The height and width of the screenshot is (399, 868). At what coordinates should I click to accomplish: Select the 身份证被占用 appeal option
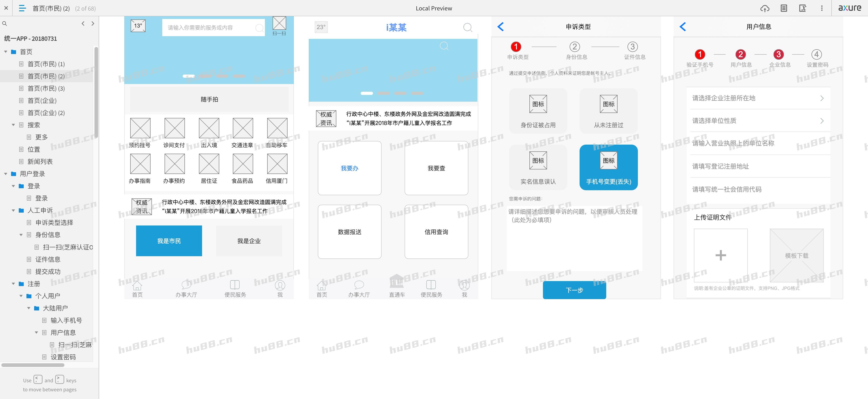[x=538, y=111]
